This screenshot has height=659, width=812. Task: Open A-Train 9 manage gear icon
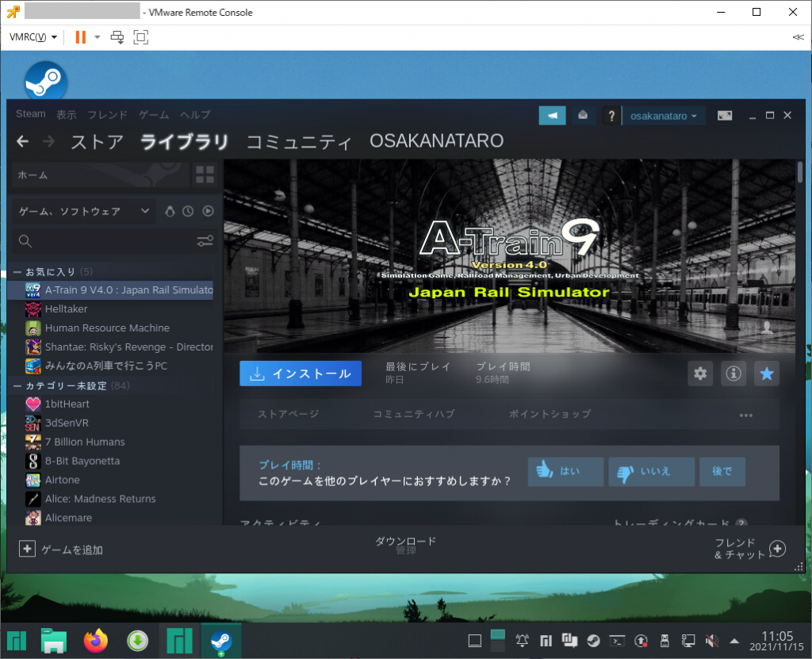click(x=700, y=374)
